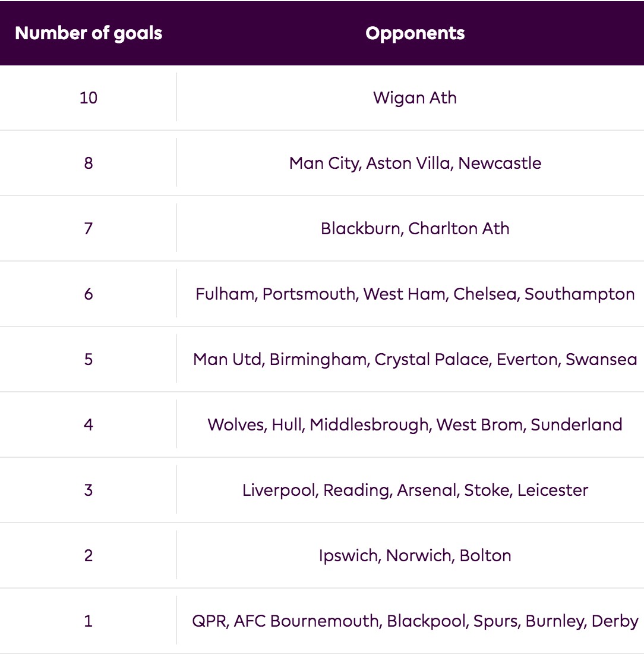Click the "Opponents" column header
The height and width of the screenshot is (654, 644).
pos(415,33)
